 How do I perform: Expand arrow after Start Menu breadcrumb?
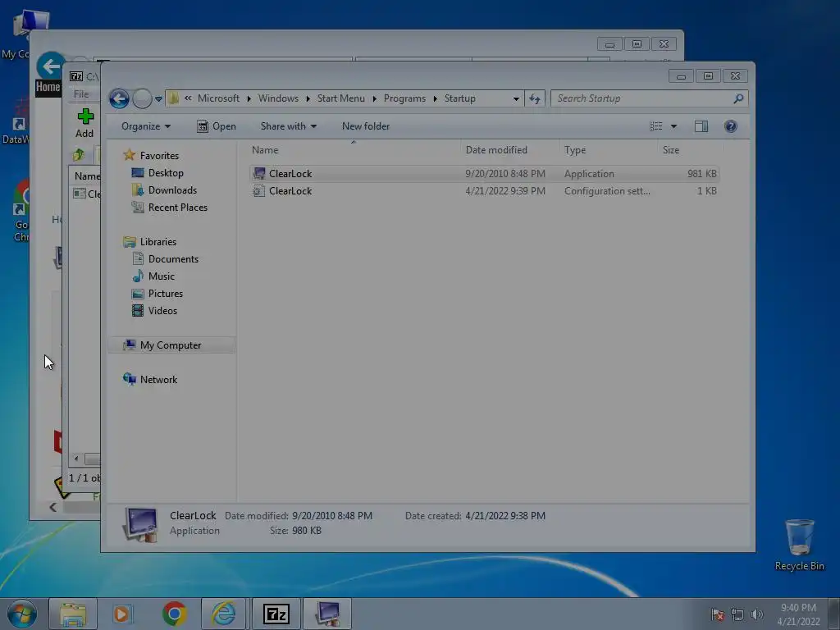[374, 98]
